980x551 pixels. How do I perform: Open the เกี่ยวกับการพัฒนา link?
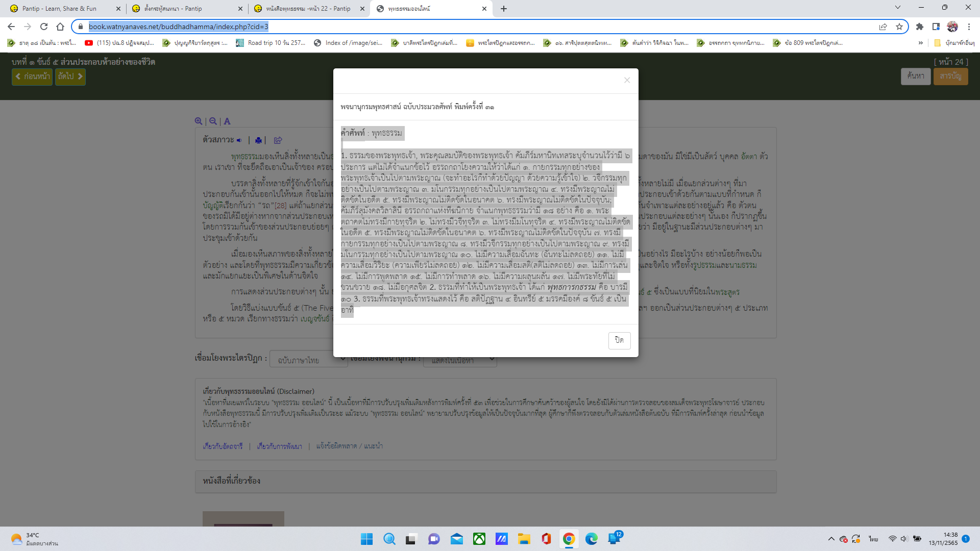[x=279, y=446]
